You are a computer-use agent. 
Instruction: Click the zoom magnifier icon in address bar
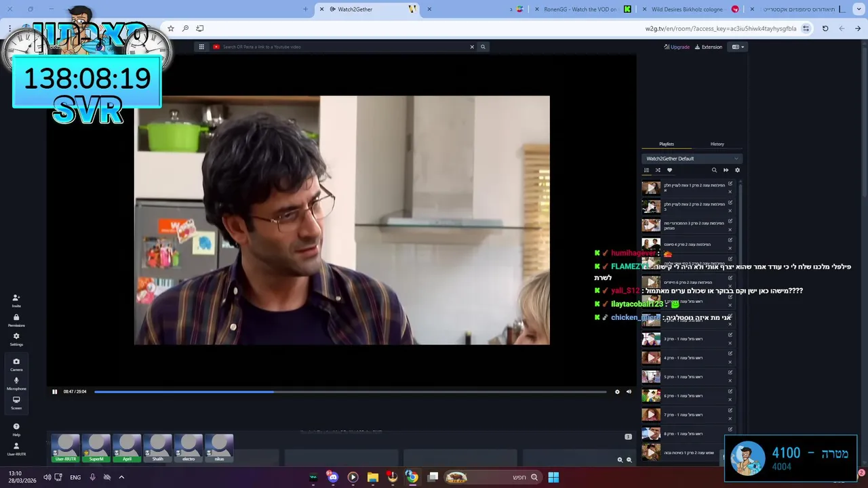tap(185, 28)
